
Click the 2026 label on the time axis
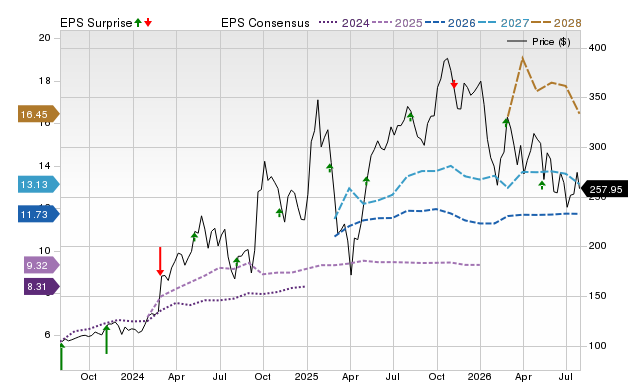pos(480,376)
